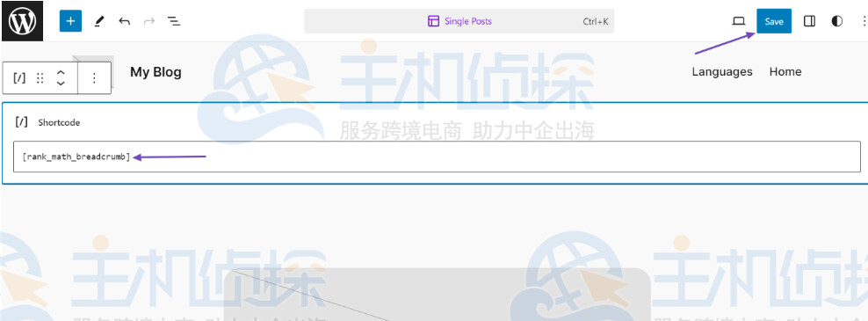This screenshot has height=321, width=868.
Task: Open the block toolbar options menu
Action: [x=94, y=77]
